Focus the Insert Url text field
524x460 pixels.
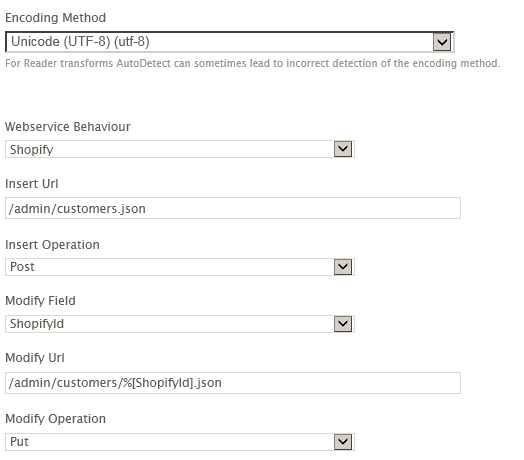tap(233, 208)
